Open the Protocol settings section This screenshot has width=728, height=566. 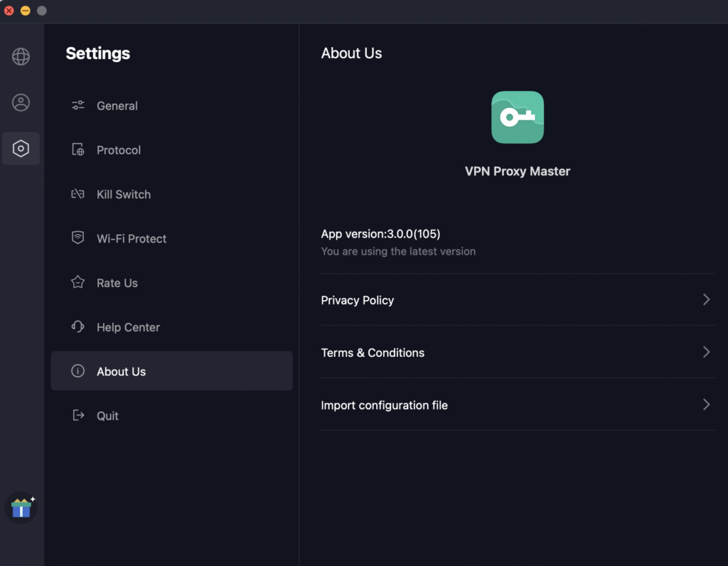(x=119, y=150)
